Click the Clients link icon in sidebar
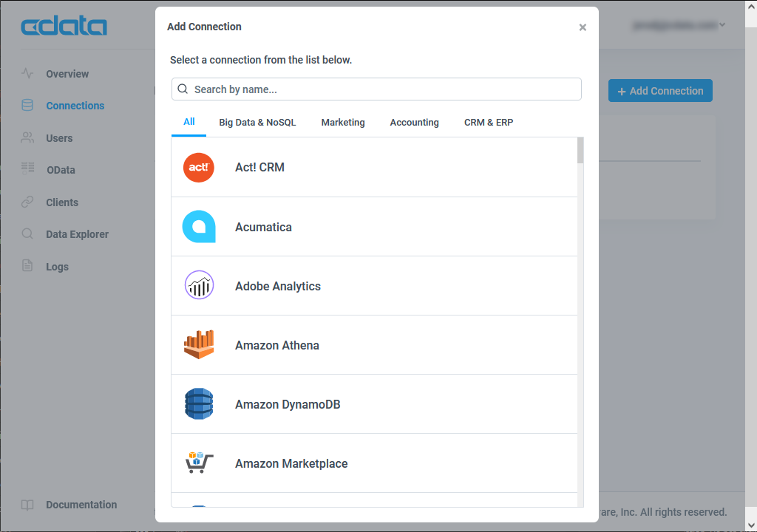This screenshot has height=532, width=757. pyautogui.click(x=27, y=202)
